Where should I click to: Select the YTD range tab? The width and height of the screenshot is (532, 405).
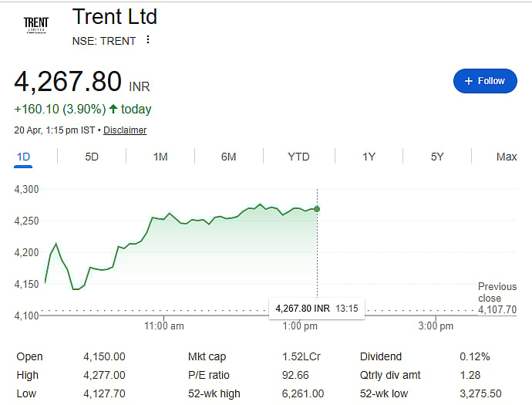click(298, 157)
